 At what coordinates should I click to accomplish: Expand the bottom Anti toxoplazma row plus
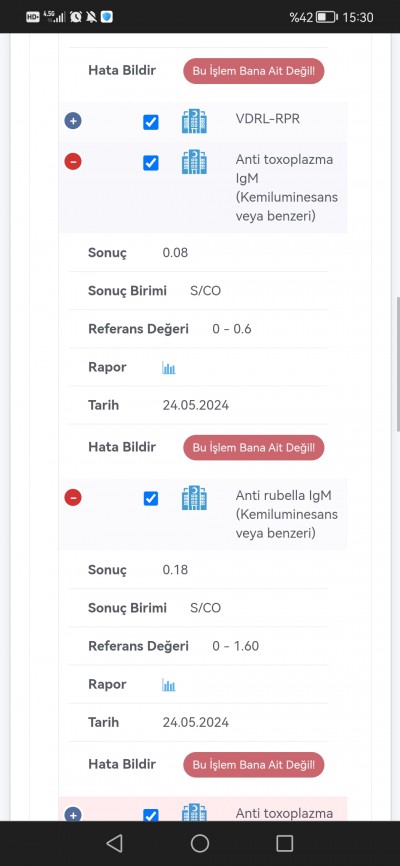[73, 814]
